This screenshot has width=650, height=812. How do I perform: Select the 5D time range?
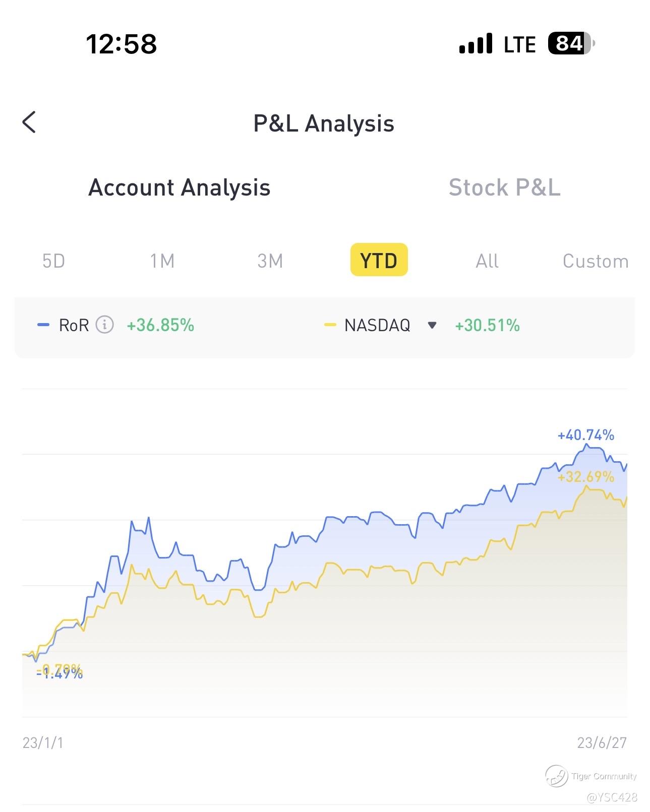[53, 261]
